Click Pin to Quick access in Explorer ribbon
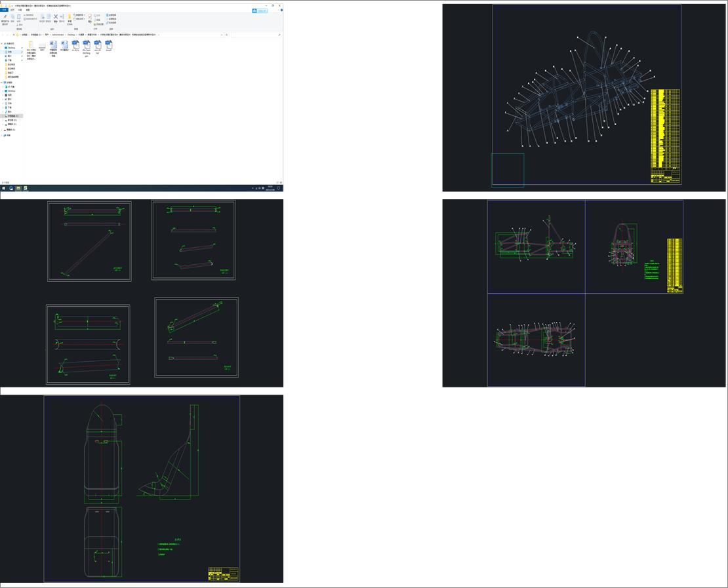This screenshot has height=588, width=728. click(x=5, y=19)
